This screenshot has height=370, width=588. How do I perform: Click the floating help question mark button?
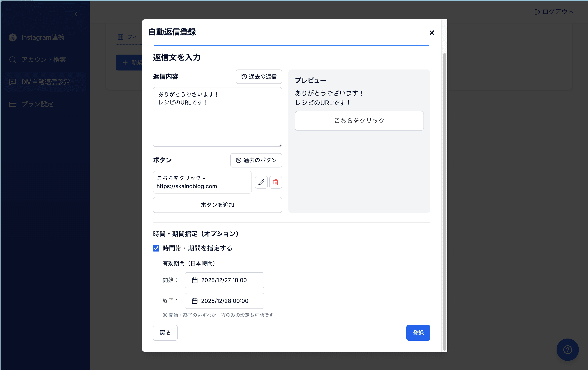567,349
